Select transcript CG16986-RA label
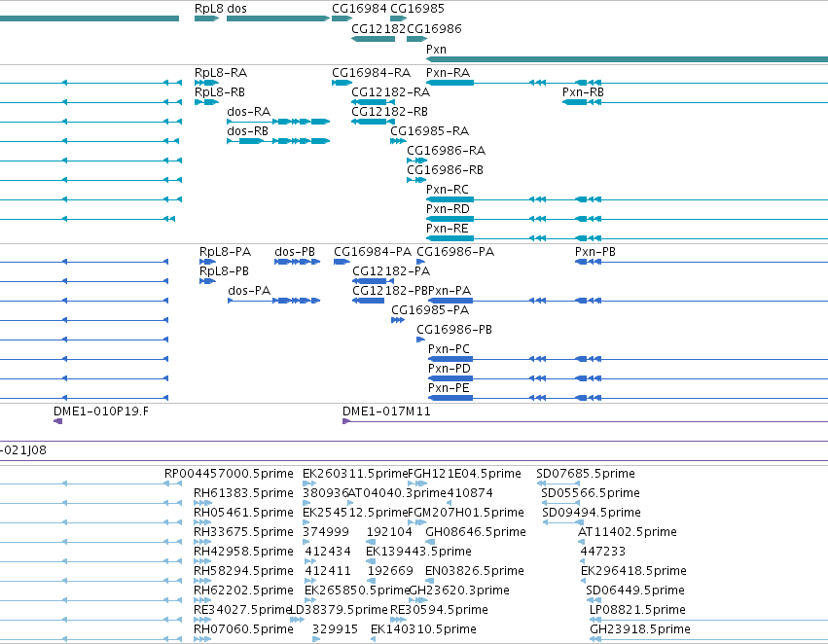 click(447, 151)
